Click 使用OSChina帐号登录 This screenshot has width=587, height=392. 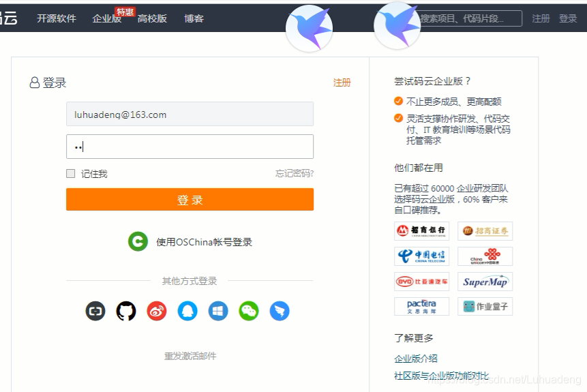[204, 242]
